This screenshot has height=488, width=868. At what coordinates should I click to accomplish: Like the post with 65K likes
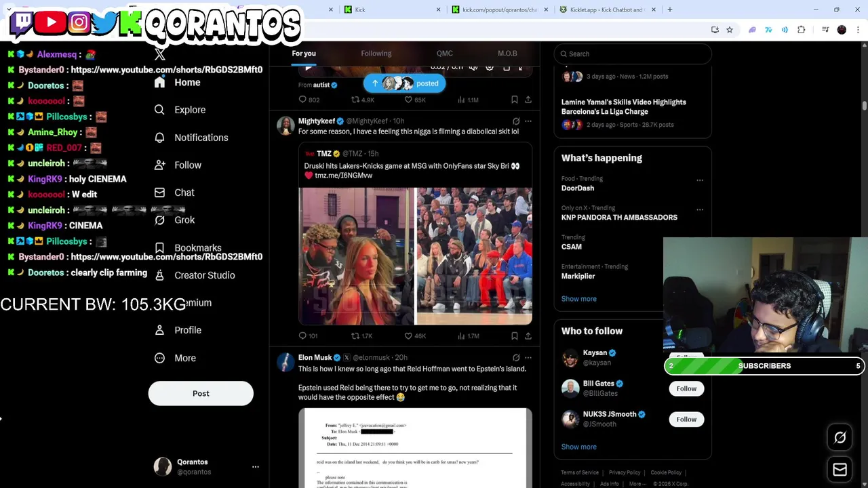pos(415,100)
